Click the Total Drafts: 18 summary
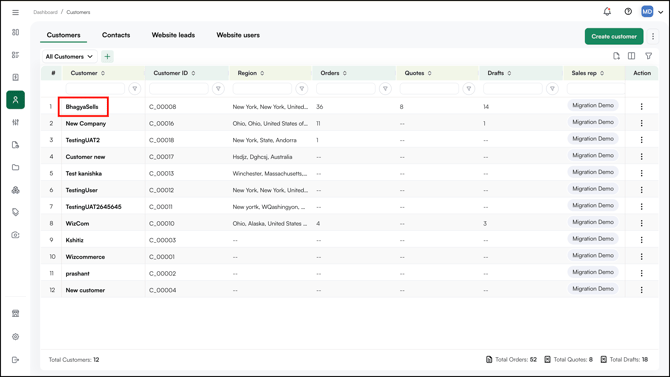 (x=624, y=360)
